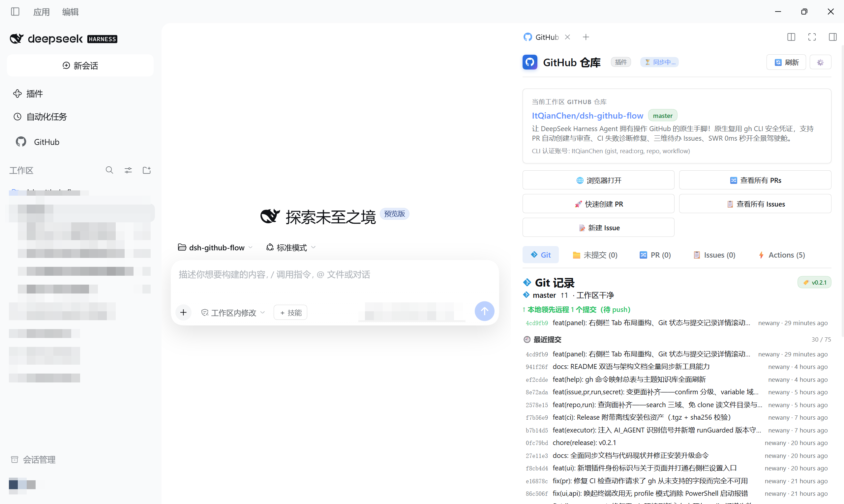
Task: Toggle the left sidebar panel icon
Action: coord(15,12)
